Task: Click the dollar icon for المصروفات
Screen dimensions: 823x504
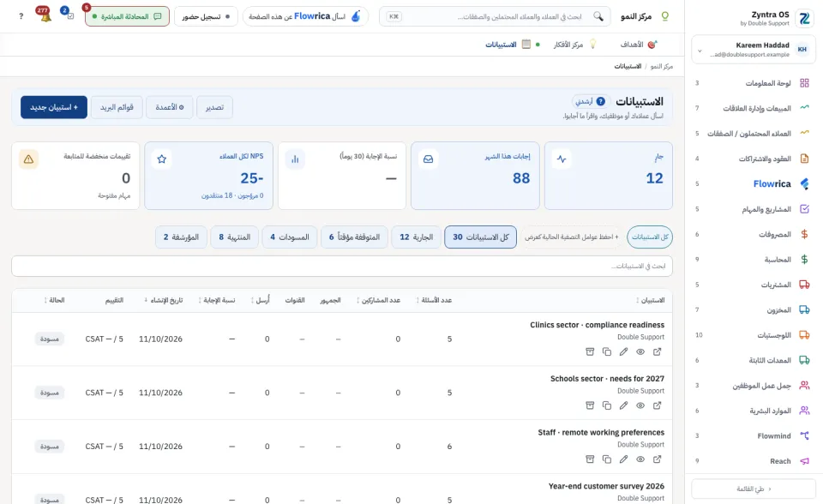Action: point(804,234)
